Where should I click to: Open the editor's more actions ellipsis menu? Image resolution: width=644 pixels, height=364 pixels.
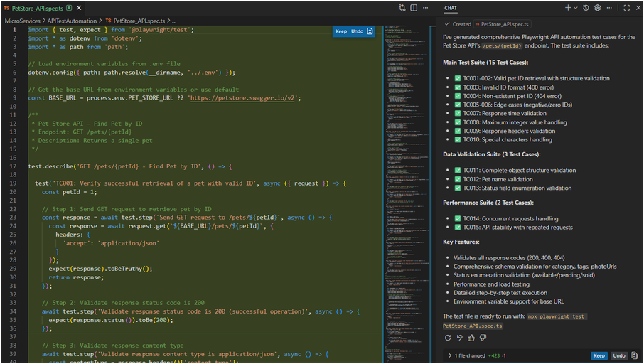click(x=424, y=8)
